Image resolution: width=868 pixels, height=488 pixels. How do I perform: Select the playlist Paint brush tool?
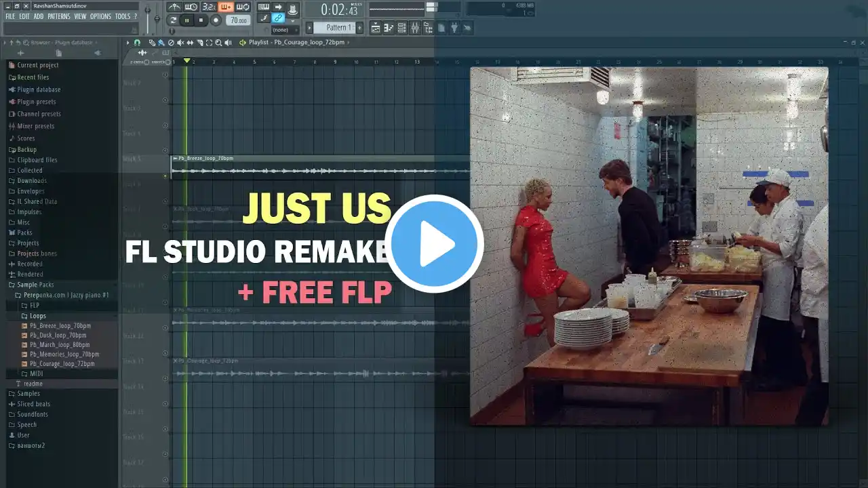pos(161,43)
